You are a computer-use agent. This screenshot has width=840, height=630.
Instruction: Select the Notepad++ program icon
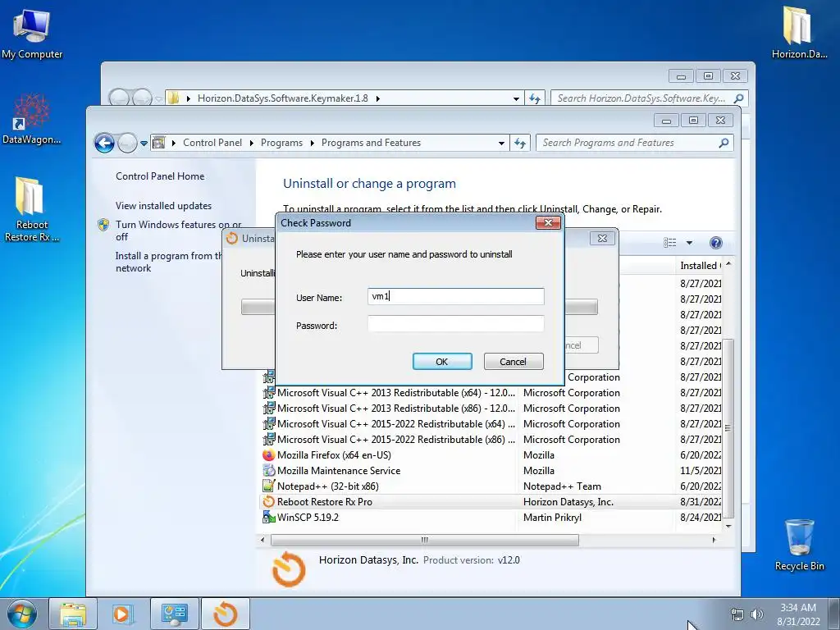click(268, 486)
